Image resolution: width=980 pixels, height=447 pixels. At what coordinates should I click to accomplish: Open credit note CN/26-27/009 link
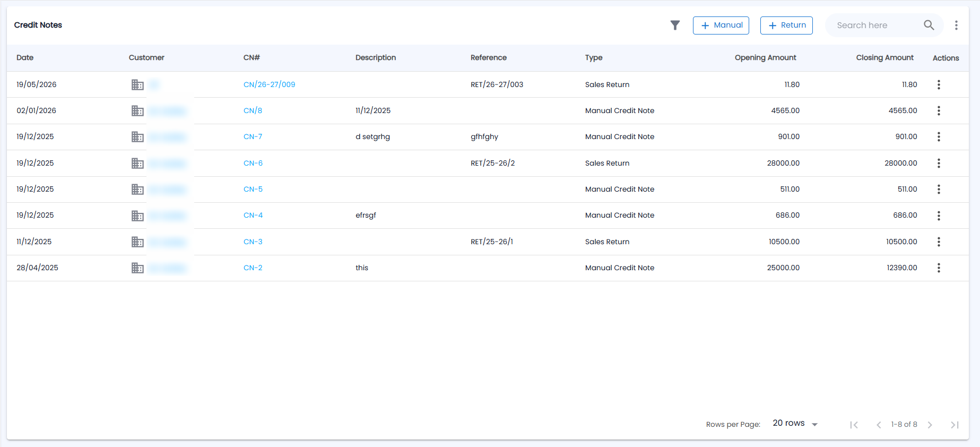[269, 84]
